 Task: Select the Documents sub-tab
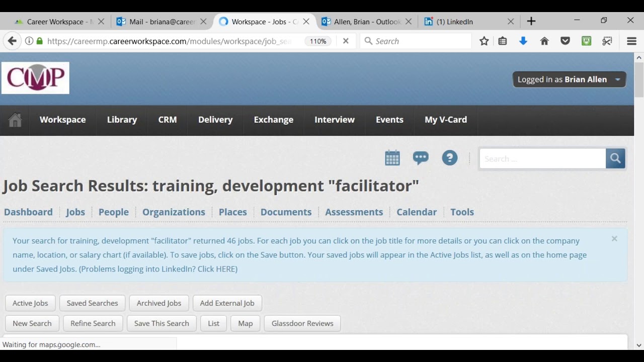tap(286, 212)
